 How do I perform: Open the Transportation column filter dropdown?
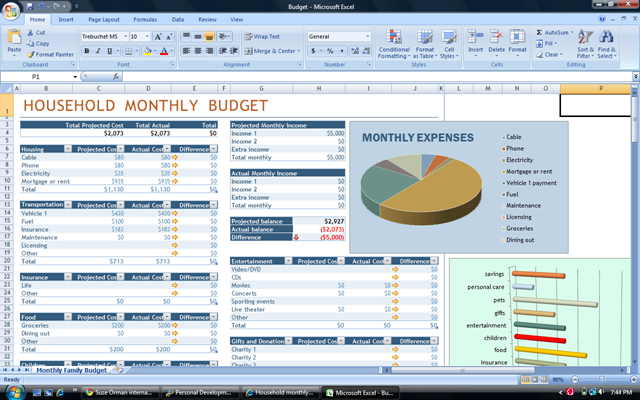(x=68, y=204)
